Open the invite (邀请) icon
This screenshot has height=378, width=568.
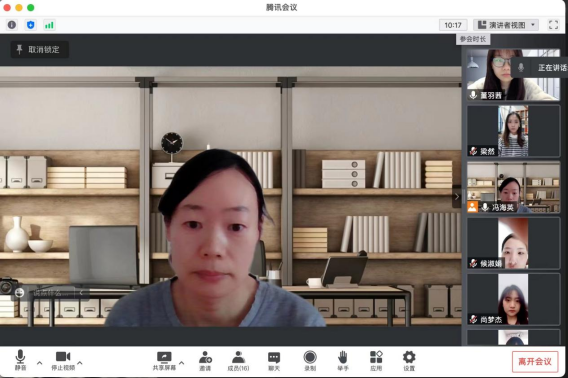point(205,360)
